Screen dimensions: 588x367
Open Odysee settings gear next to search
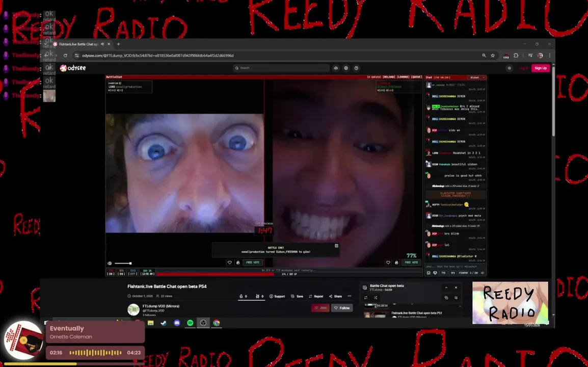pos(346,68)
